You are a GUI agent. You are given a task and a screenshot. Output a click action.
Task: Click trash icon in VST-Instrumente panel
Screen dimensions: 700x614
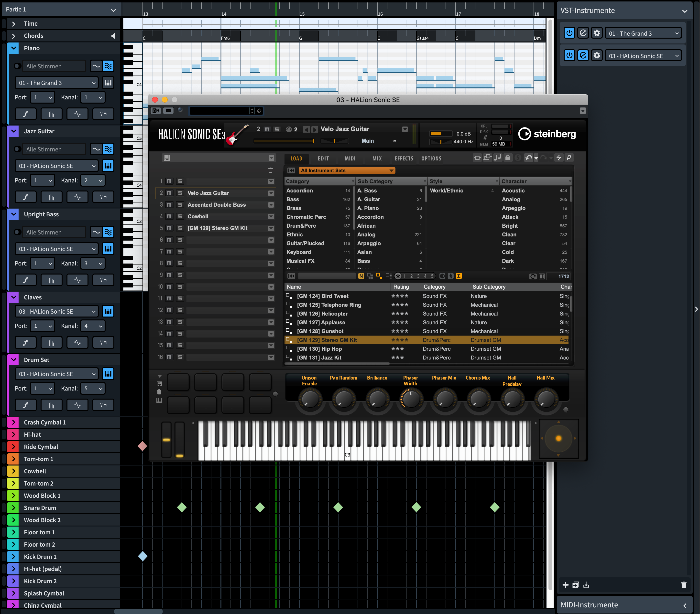pyautogui.click(x=684, y=585)
